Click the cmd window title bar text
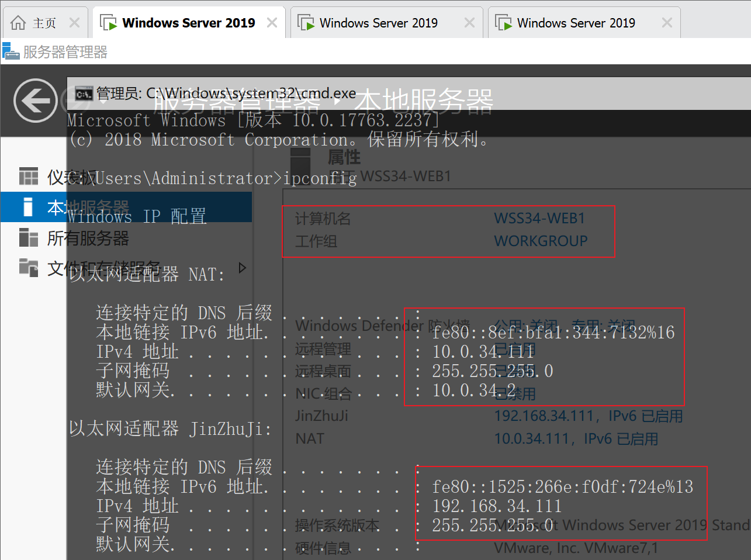 [x=226, y=94]
